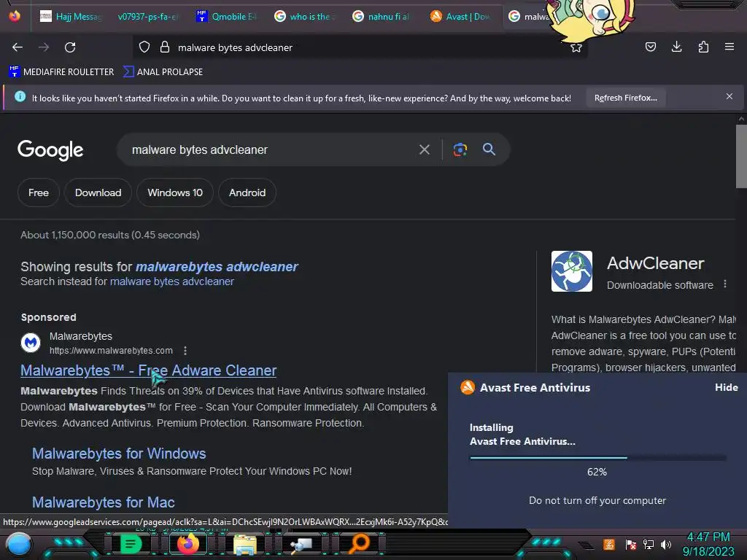
Task: Bookmark this page with the star icon
Action: click(576, 47)
